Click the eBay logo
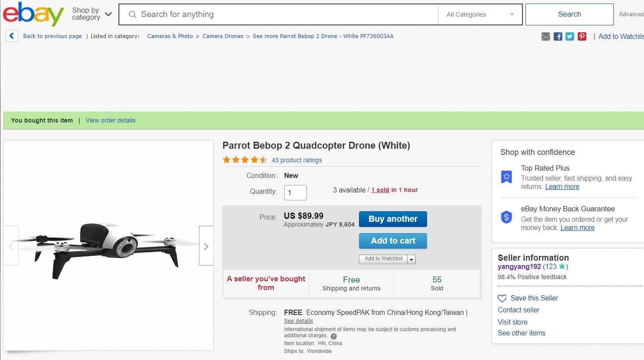 (x=33, y=14)
